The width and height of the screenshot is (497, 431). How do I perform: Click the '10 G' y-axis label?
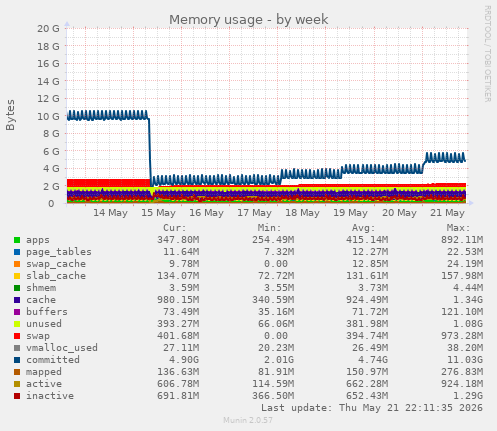[48, 117]
